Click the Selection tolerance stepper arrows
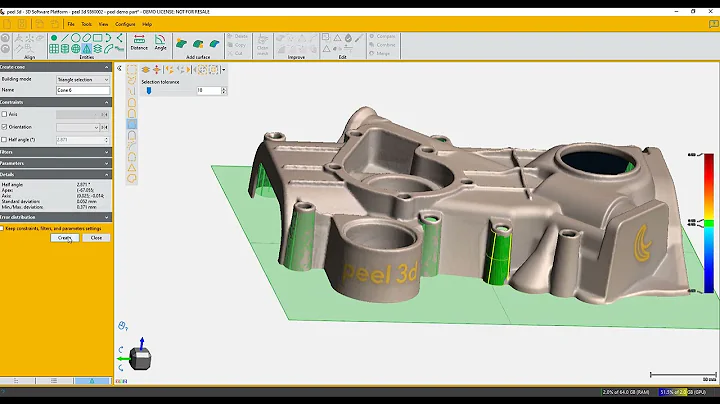The width and height of the screenshot is (720, 404). point(224,90)
